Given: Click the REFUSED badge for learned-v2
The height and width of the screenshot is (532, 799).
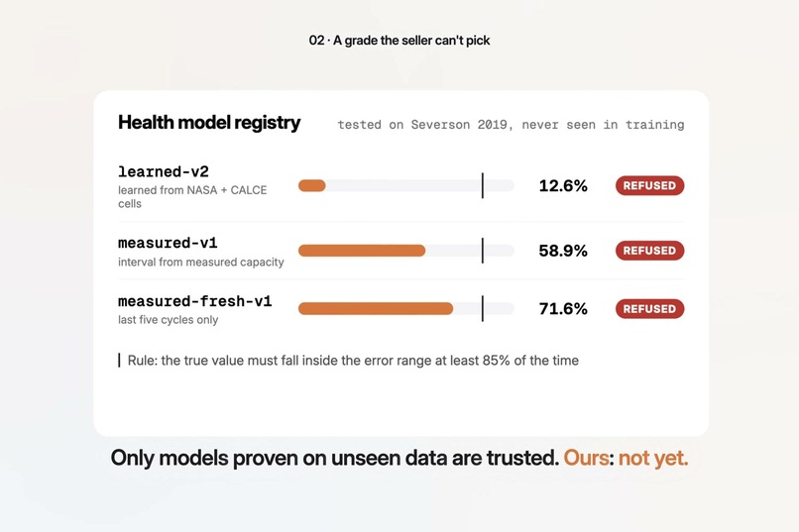Looking at the screenshot, I should coord(649,186).
